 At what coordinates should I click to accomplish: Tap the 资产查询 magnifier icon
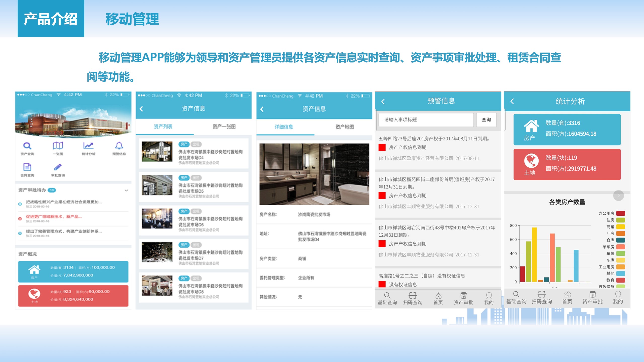pos(27,146)
